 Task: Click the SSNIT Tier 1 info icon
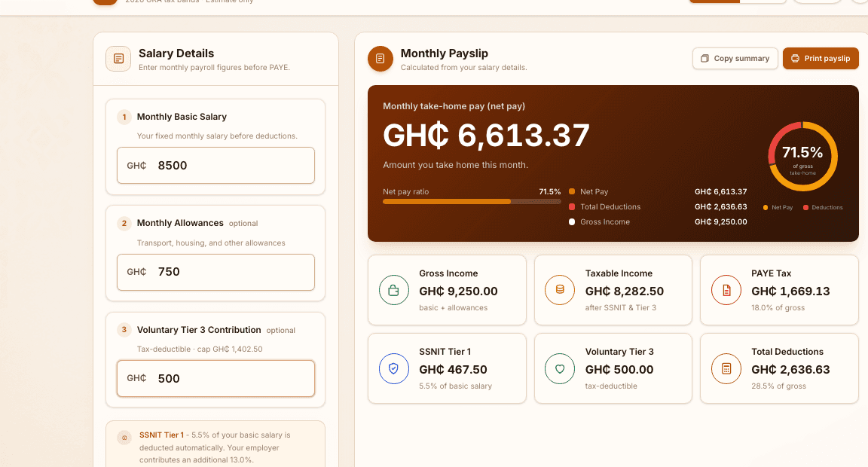[x=124, y=438]
